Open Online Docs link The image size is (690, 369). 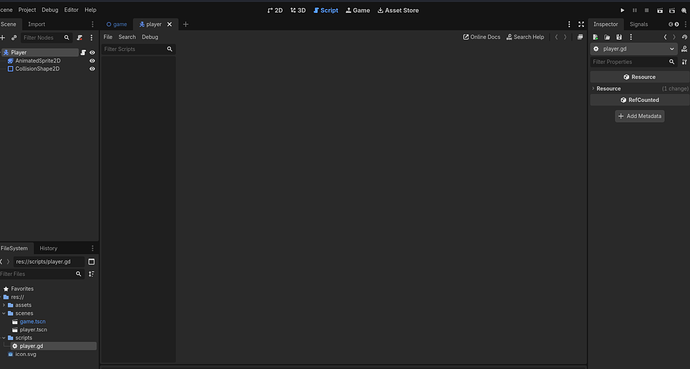point(481,37)
